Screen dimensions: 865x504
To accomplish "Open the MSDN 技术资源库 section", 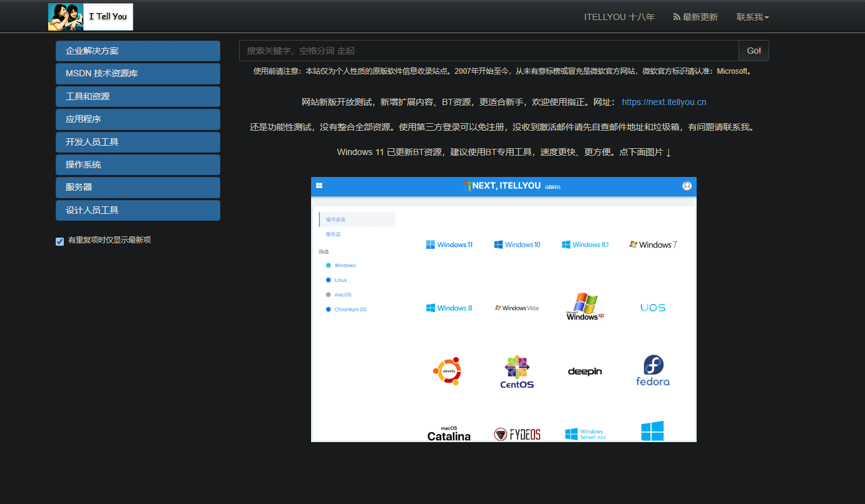I will tap(138, 73).
